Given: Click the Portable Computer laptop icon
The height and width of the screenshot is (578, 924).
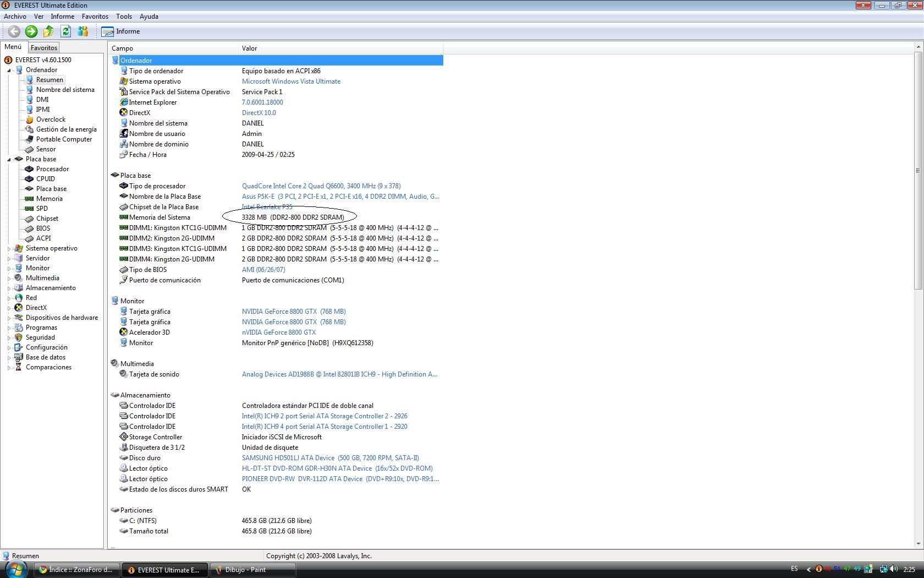Looking at the screenshot, I should click(x=30, y=139).
